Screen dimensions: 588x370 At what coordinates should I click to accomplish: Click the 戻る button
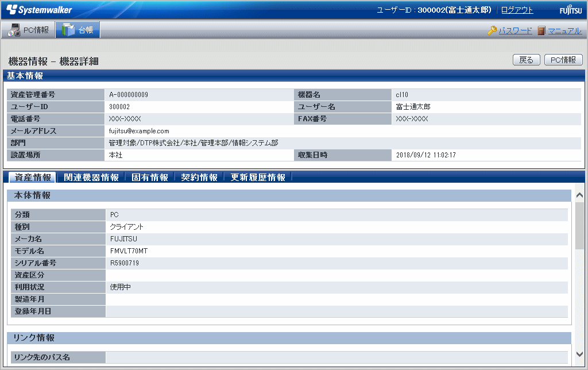(x=526, y=60)
